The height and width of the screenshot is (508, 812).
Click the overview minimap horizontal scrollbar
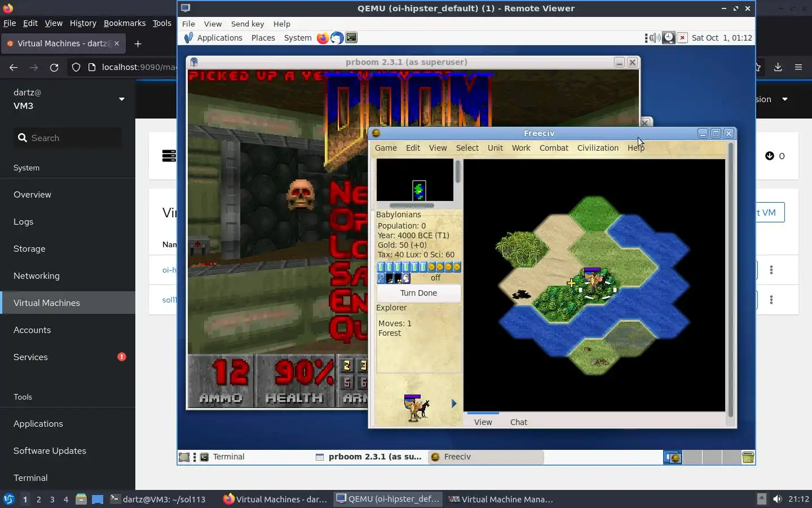[x=412, y=205]
